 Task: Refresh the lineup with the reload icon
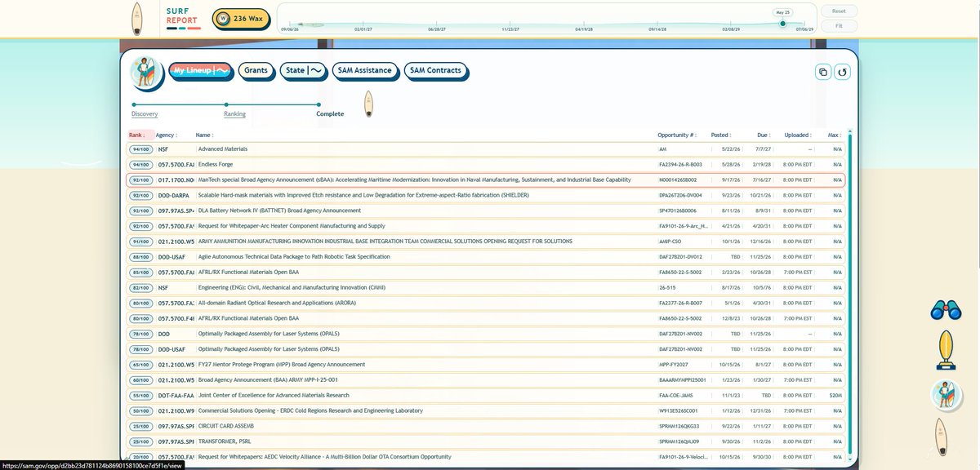(x=842, y=72)
